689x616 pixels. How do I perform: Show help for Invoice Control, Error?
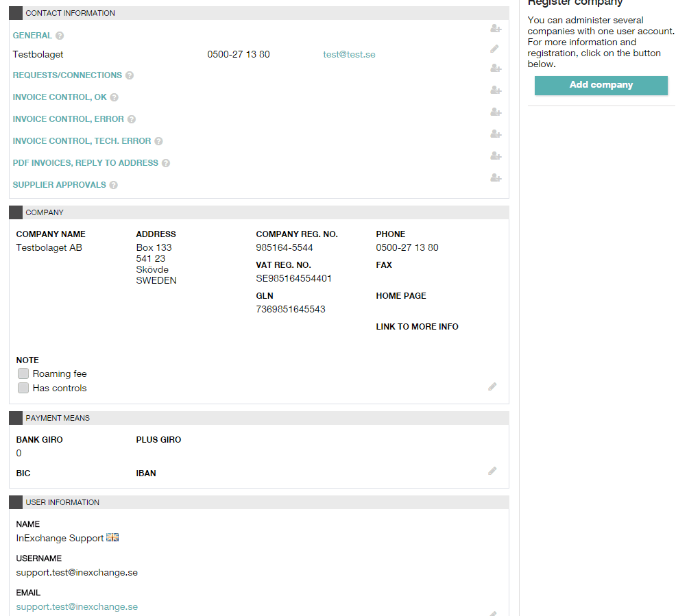pyautogui.click(x=132, y=119)
